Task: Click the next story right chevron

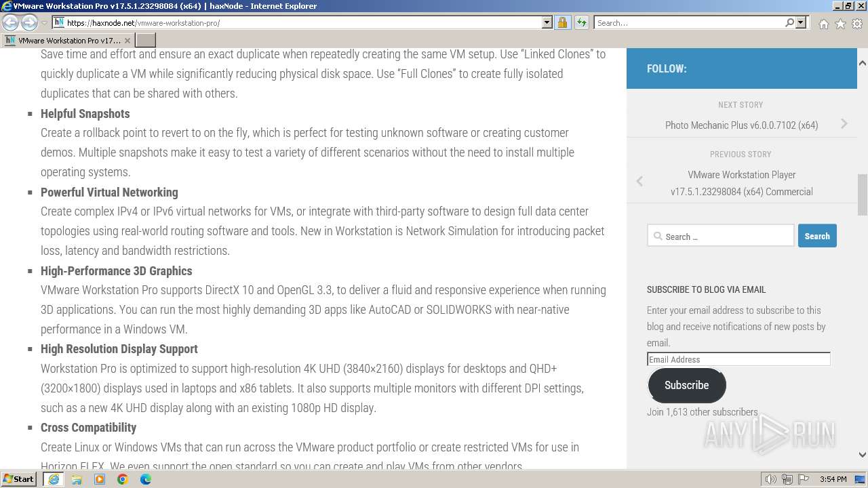Action: click(844, 123)
